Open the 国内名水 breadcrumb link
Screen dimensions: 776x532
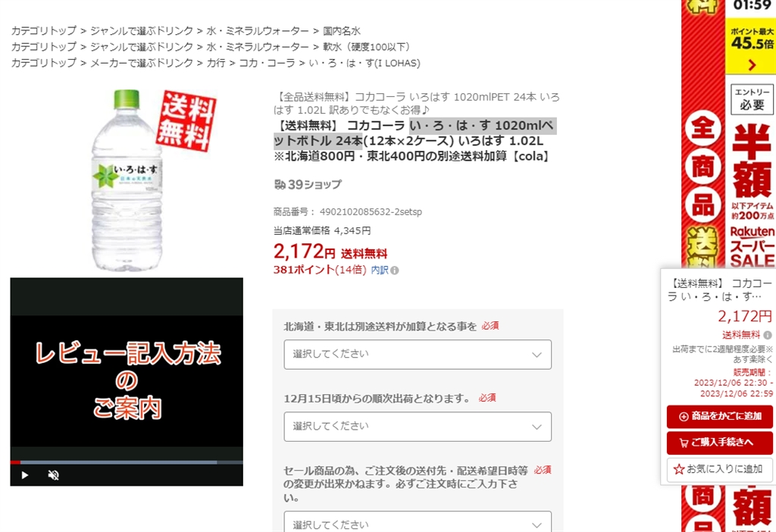point(342,30)
